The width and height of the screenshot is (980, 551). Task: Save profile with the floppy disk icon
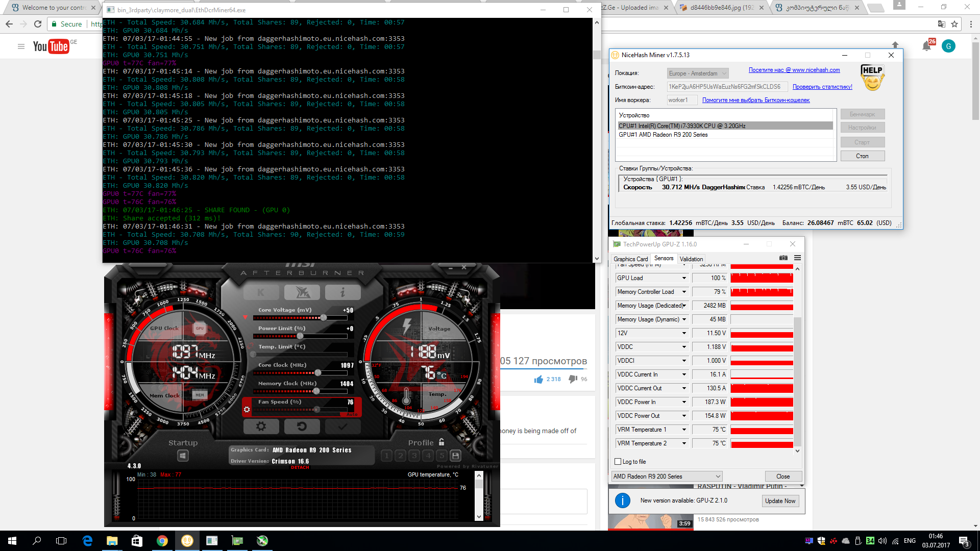456,456
